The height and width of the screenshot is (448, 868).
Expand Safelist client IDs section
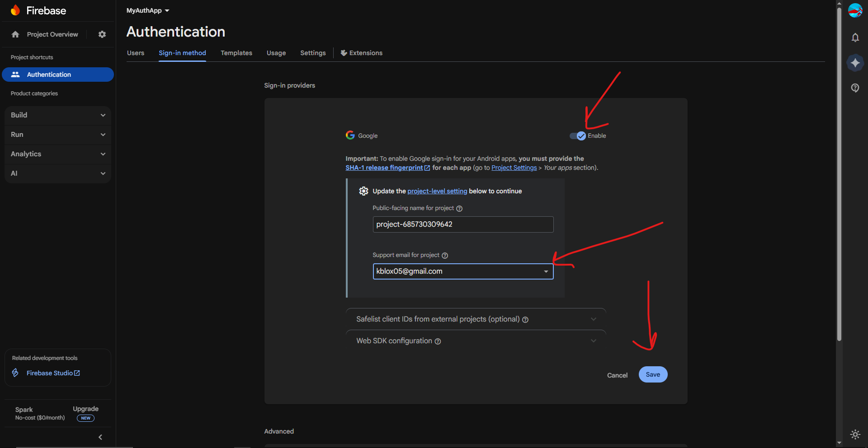click(x=476, y=319)
